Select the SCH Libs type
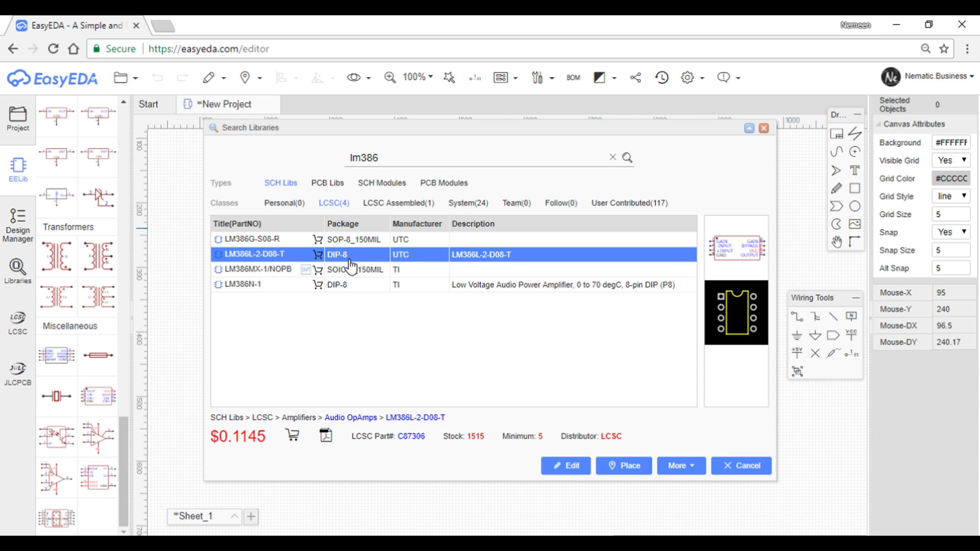The width and height of the screenshot is (980, 551). 281,183
